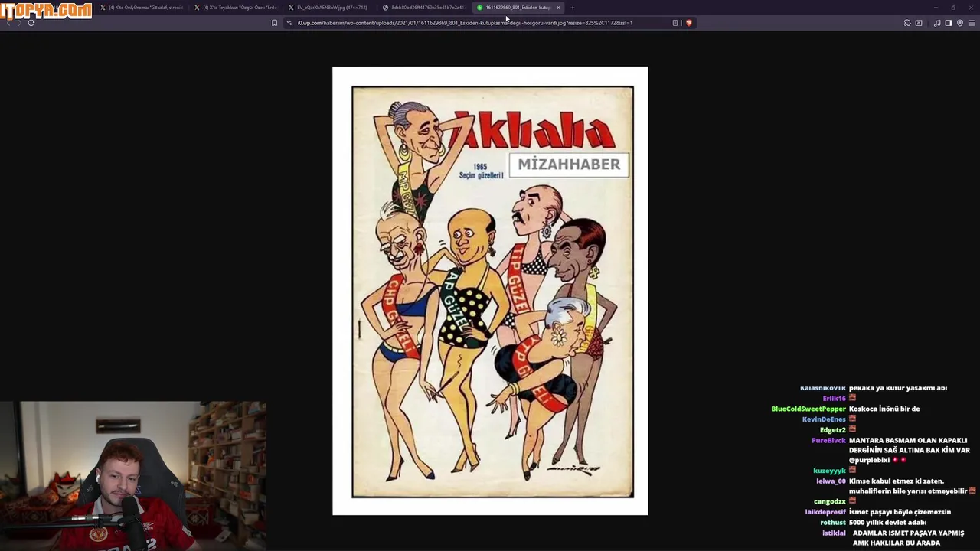
Task: Minimize the browser window
Action: tap(934, 8)
